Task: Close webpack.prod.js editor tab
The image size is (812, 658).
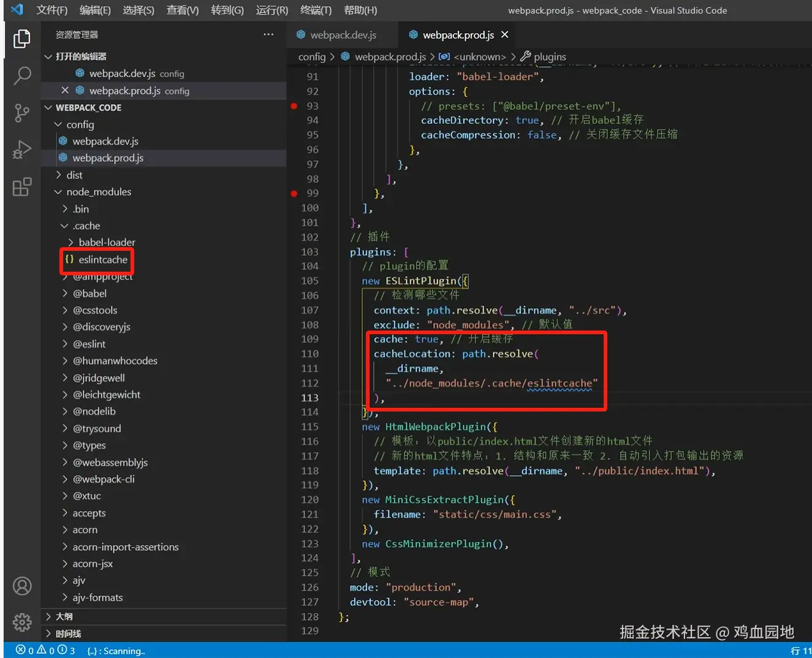Action: [x=504, y=34]
